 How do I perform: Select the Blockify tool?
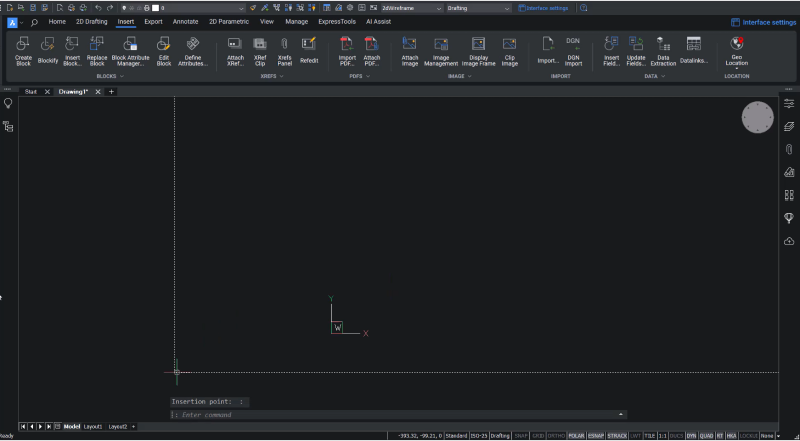[x=48, y=51]
